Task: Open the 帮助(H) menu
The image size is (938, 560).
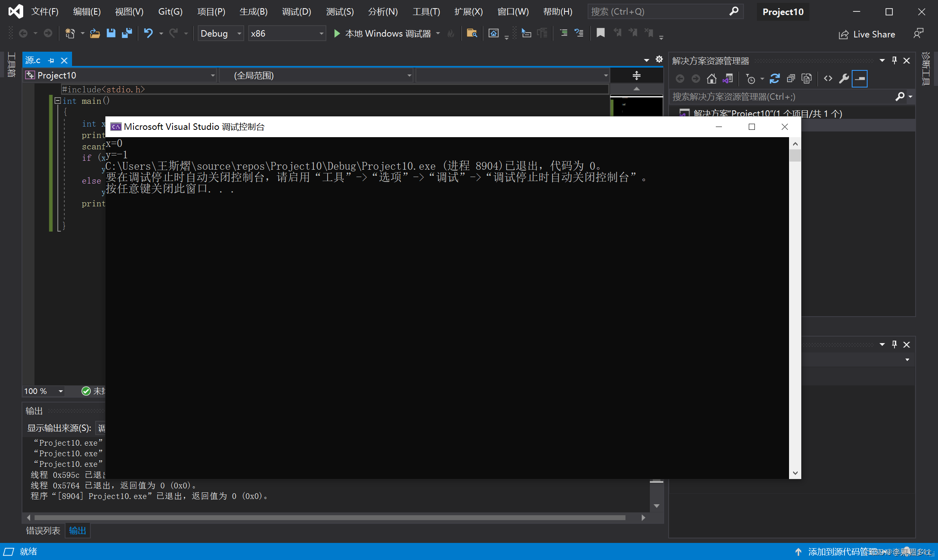Action: coord(558,12)
